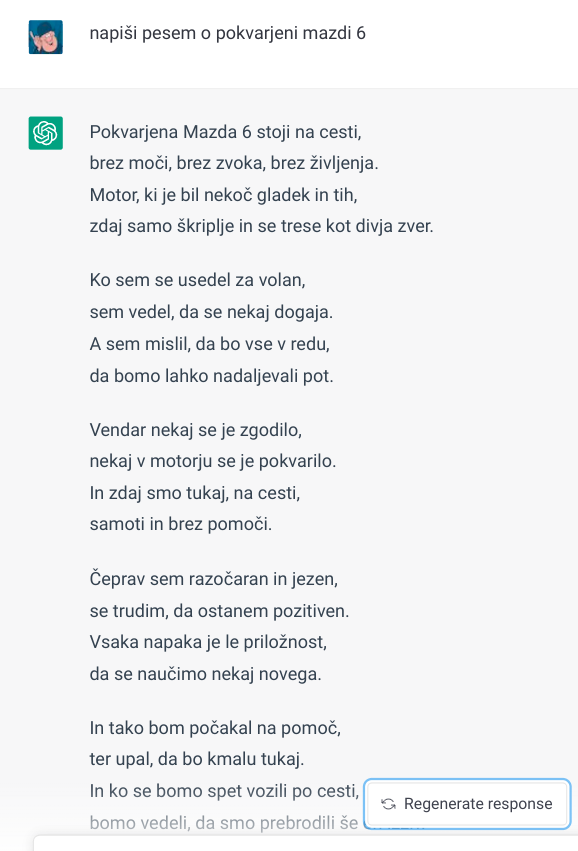Click the line 'da bomo lahko nadaljevali pot.'
Viewport: 578px width, 851px height.
[212, 376]
